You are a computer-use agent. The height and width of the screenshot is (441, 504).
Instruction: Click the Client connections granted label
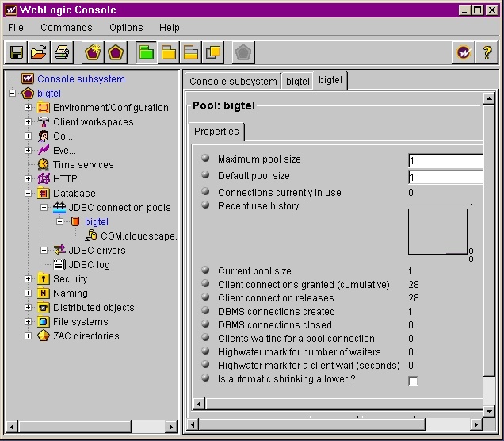pos(304,285)
